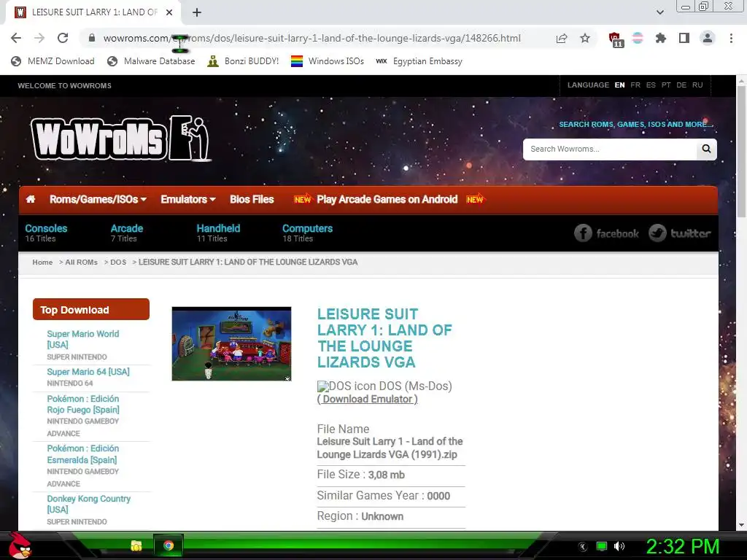The image size is (747, 560).
Task: Close the Leisure Suit Larry tab
Action: [x=169, y=12]
